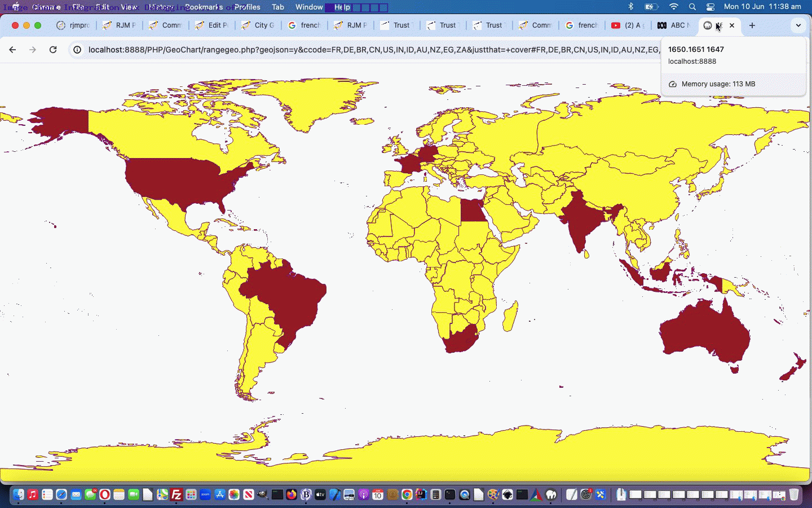Image resolution: width=812 pixels, height=508 pixels.
Task: Open Google Chrome from the Dock
Action: pyautogui.click(x=407, y=495)
